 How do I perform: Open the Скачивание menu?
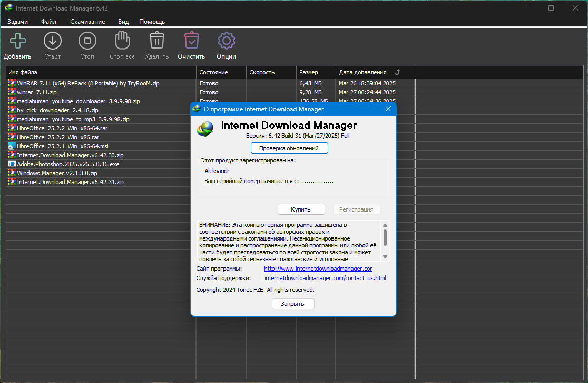(87, 22)
